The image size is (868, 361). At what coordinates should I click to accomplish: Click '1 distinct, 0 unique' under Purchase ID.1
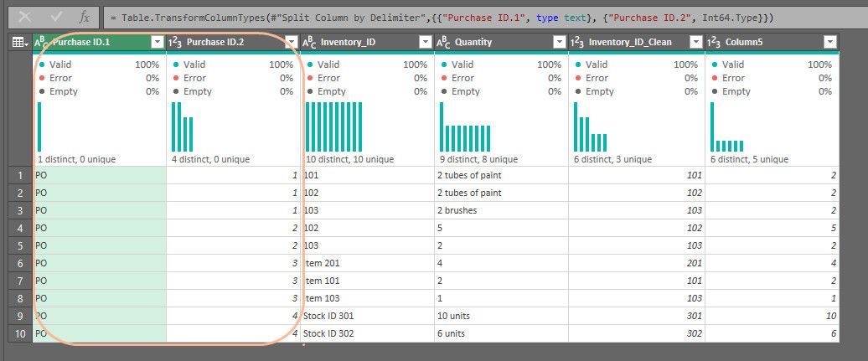(77, 159)
